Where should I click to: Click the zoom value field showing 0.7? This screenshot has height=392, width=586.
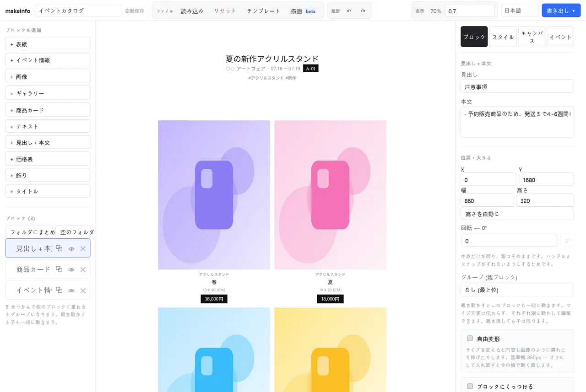(470, 11)
